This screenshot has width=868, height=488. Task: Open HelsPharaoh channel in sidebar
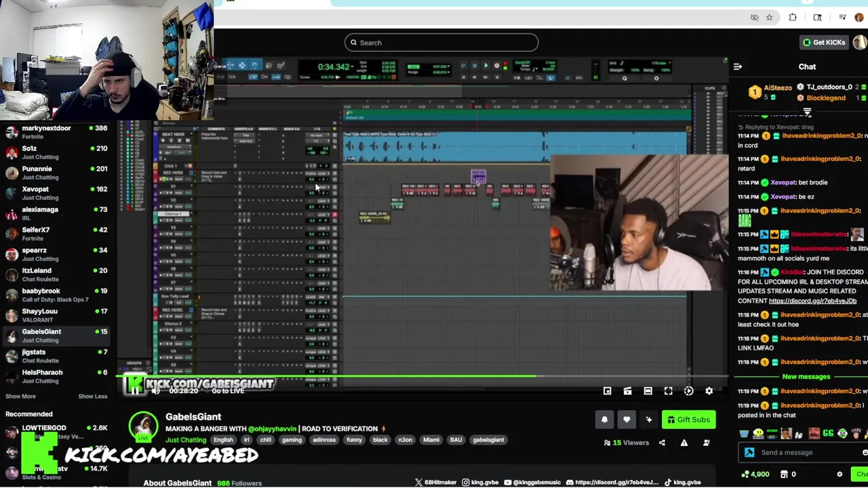[58, 376]
